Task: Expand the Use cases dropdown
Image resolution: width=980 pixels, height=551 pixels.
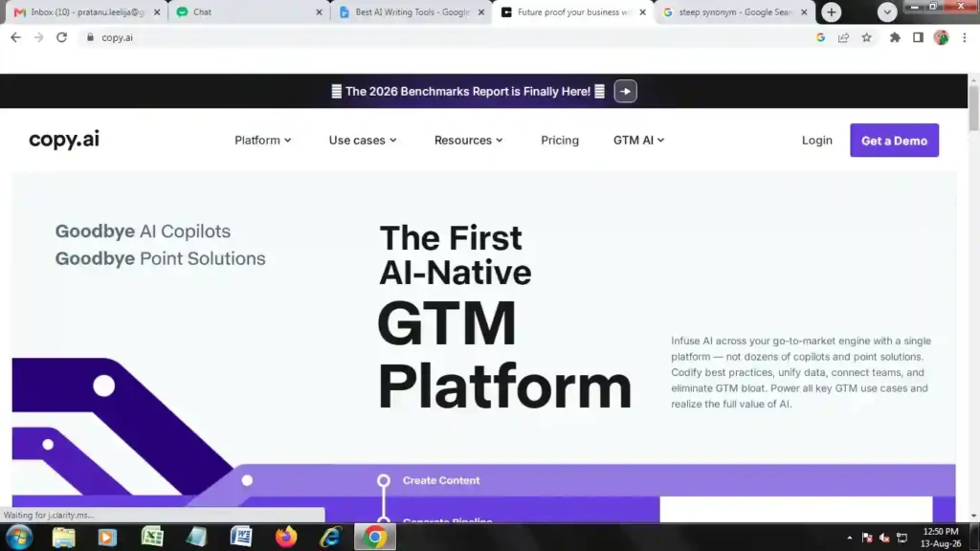Action: 363,140
